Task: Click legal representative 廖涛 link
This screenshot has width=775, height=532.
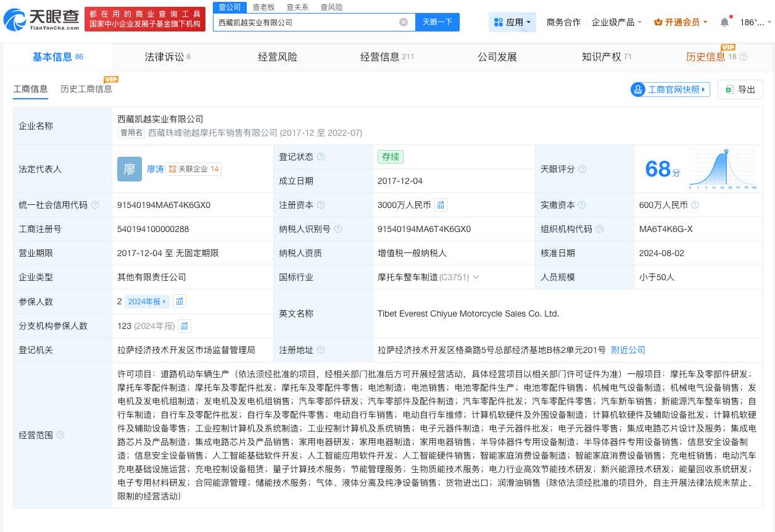Action: coord(156,168)
